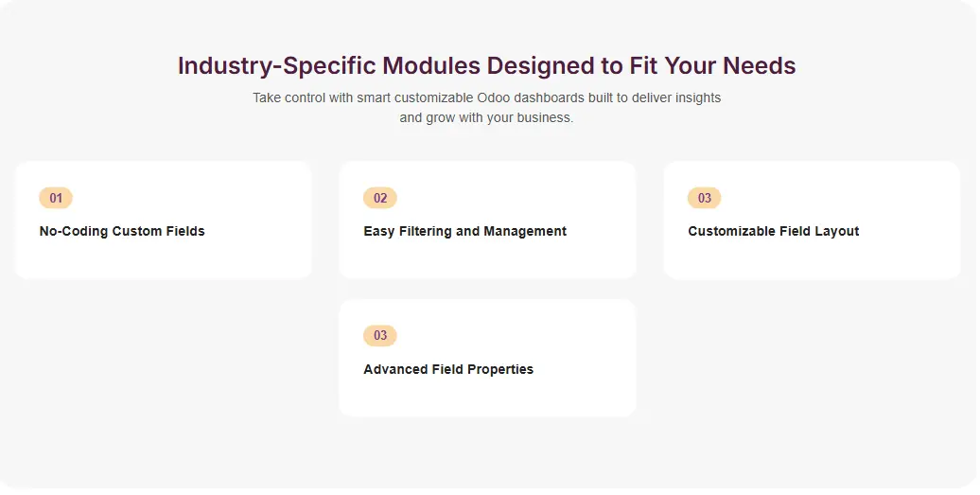Open the Easy Filtering and Management title
The image size is (980, 495).
[464, 231]
